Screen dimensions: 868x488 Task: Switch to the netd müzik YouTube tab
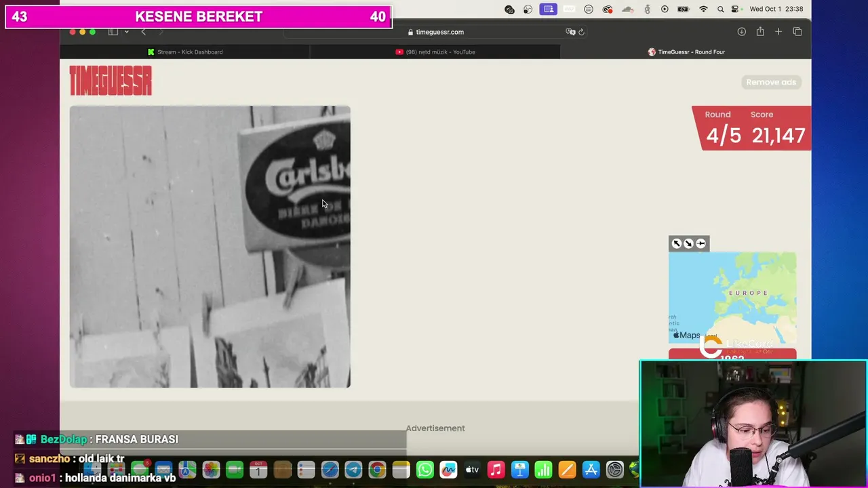pyautogui.click(x=435, y=52)
